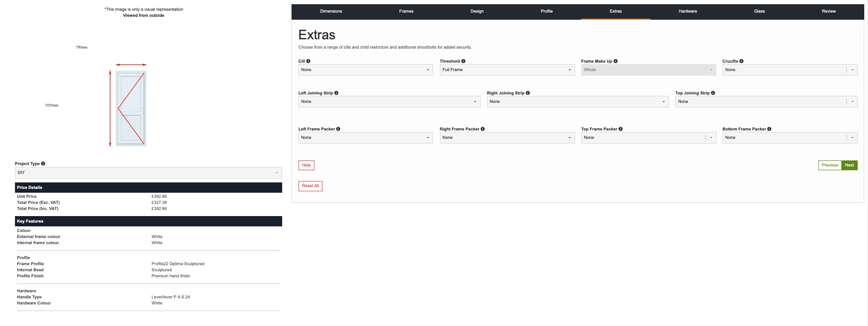Screen dimensions: 868x326
Task: Open the Project Type DIY dropdown
Action: pos(148,173)
